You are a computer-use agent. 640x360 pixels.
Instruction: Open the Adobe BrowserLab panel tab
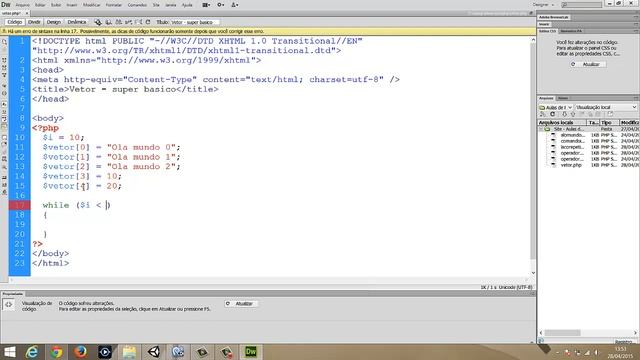pos(553,17)
